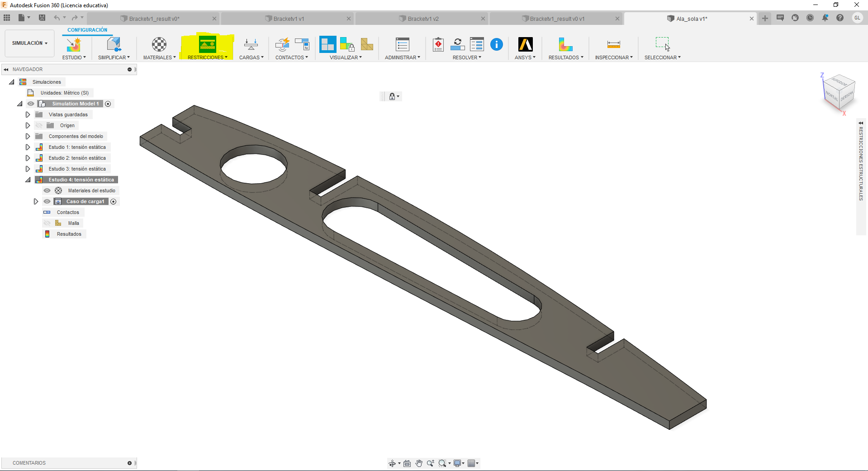Switch to the Bracketv1_result v0* tab
868x471 pixels.
pyautogui.click(x=154, y=19)
